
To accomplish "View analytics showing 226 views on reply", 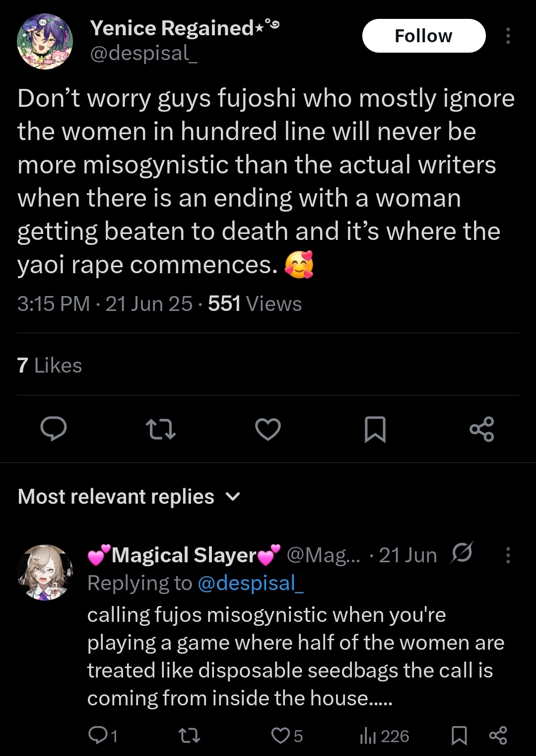I will (x=384, y=736).
